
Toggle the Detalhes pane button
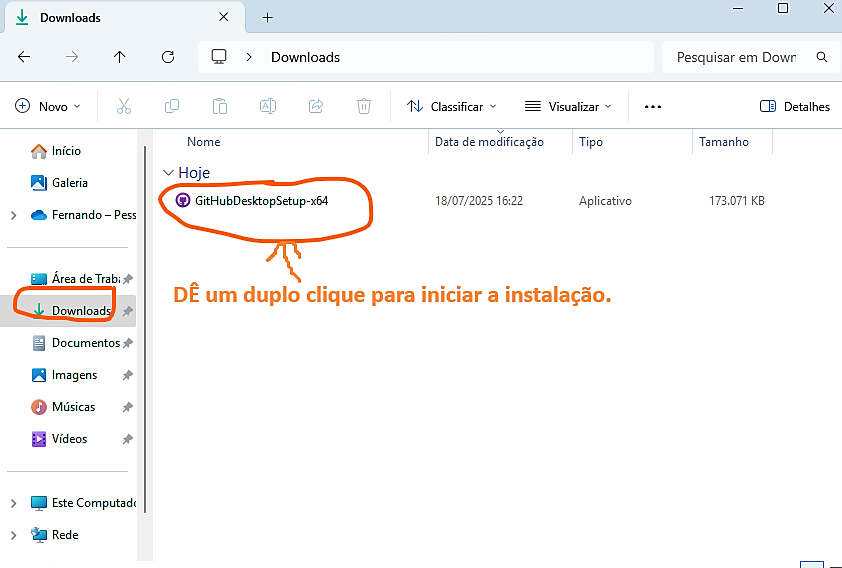[x=795, y=106]
